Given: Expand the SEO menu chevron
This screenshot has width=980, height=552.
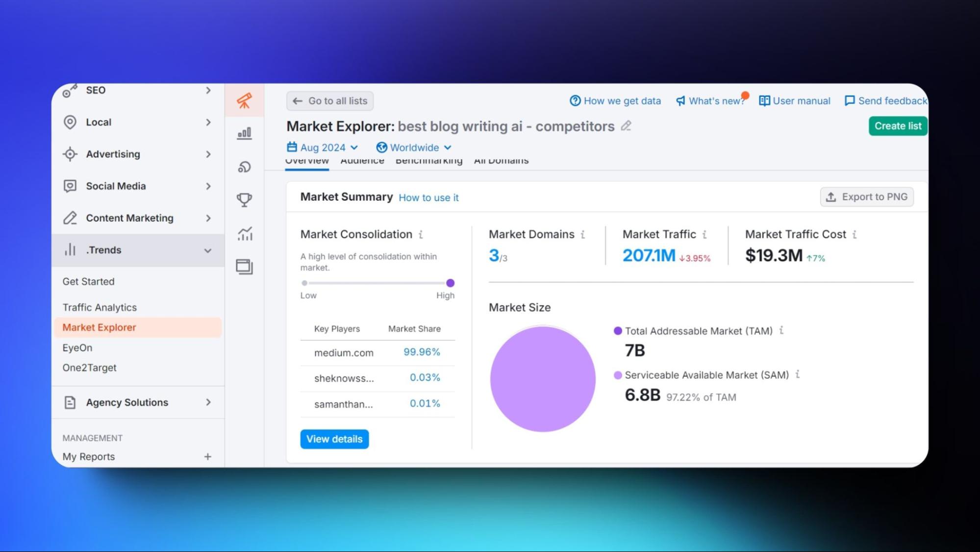Looking at the screenshot, I should (208, 90).
